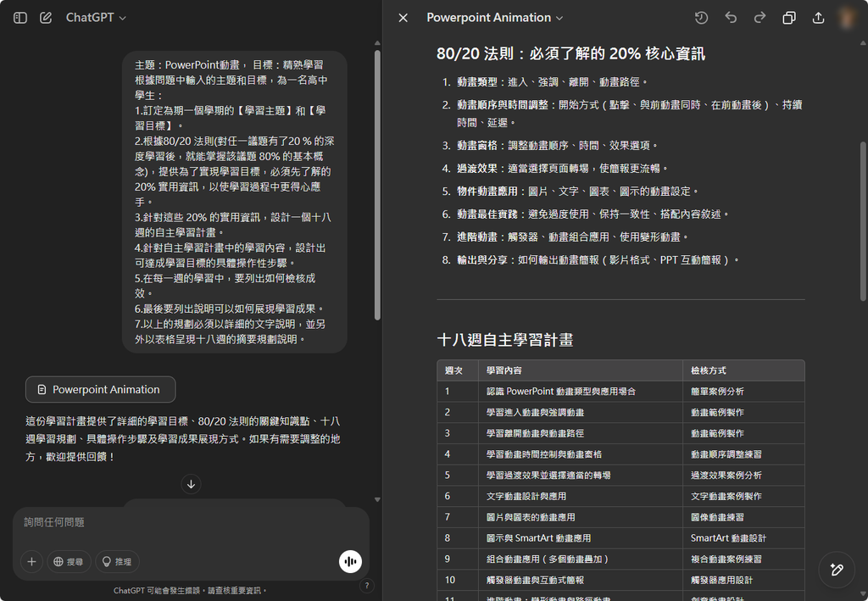Click cell 學習進入動畫與強調動畫
Image resolution: width=868 pixels, height=601 pixels.
[580, 412]
